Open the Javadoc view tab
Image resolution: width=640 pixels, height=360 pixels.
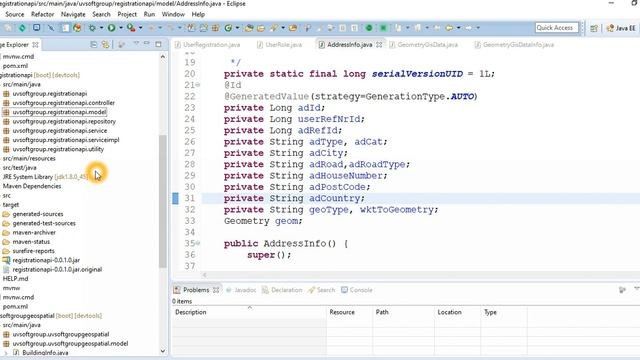tap(241, 290)
